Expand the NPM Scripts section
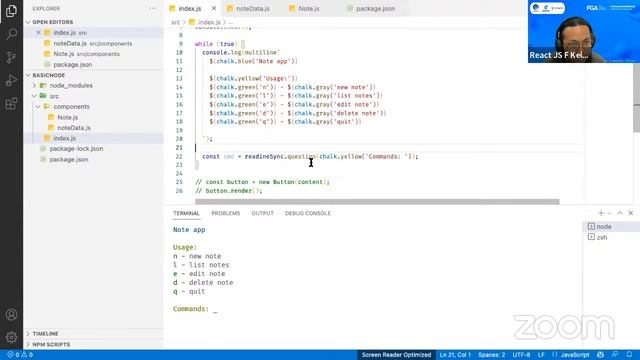This screenshot has width=640, height=360. click(x=51, y=344)
